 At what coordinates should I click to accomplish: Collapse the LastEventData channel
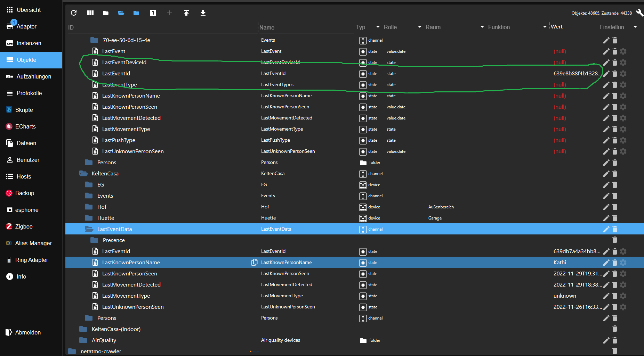pos(88,229)
